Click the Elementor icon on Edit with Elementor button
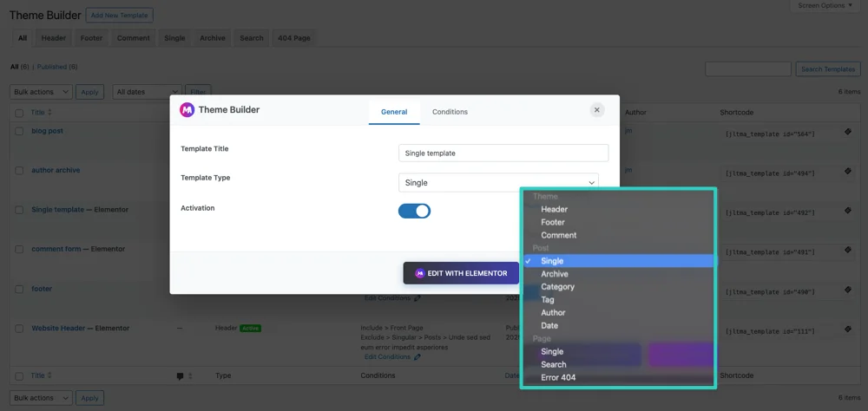This screenshot has width=868, height=411. [x=419, y=273]
